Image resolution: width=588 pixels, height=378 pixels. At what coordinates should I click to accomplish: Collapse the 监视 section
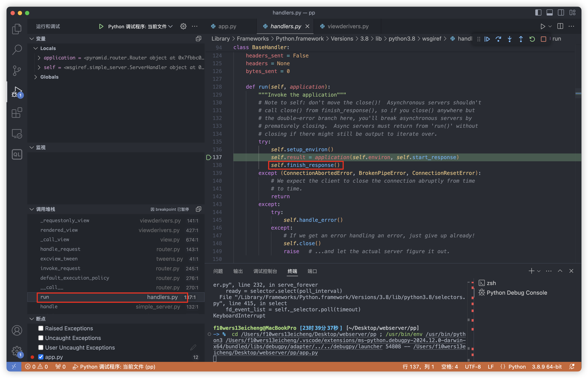(32, 147)
